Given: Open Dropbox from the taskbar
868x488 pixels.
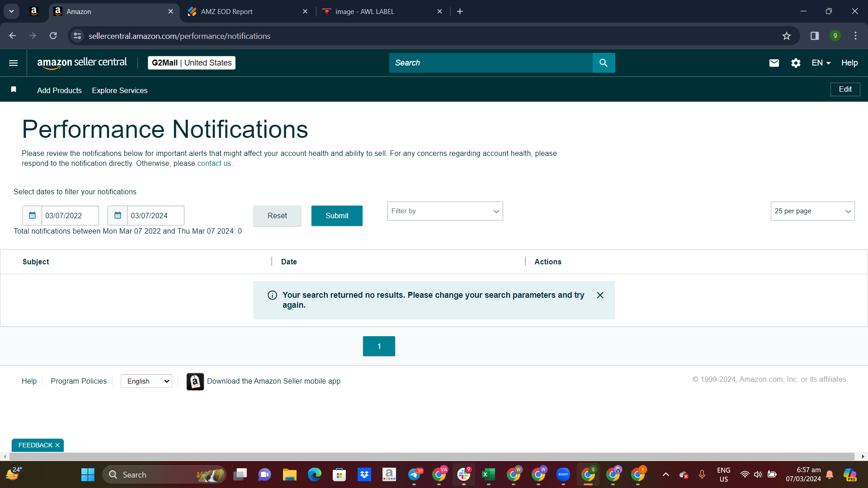Looking at the screenshot, I should click(x=364, y=474).
